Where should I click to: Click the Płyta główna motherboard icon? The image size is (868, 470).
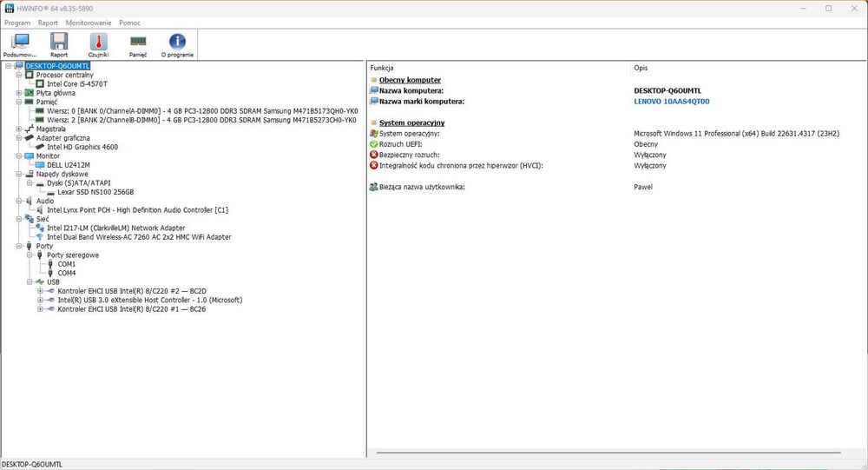[30, 93]
